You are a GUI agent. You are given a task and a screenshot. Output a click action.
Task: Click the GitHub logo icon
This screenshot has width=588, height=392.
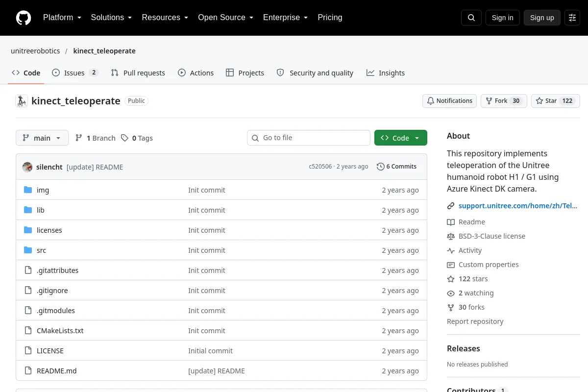pyautogui.click(x=24, y=18)
